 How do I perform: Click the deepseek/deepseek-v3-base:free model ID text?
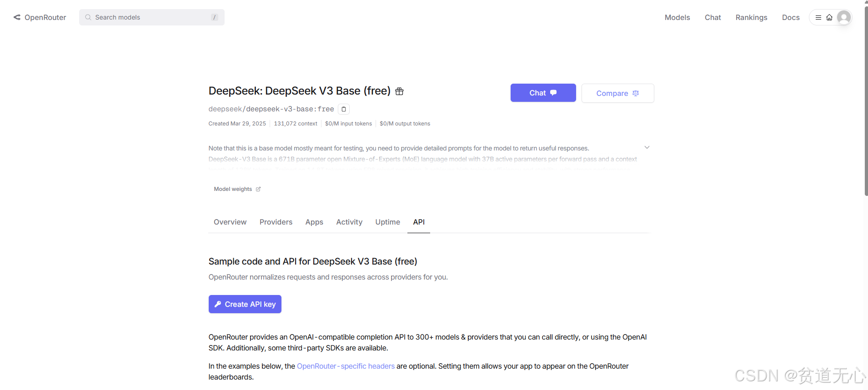271,109
